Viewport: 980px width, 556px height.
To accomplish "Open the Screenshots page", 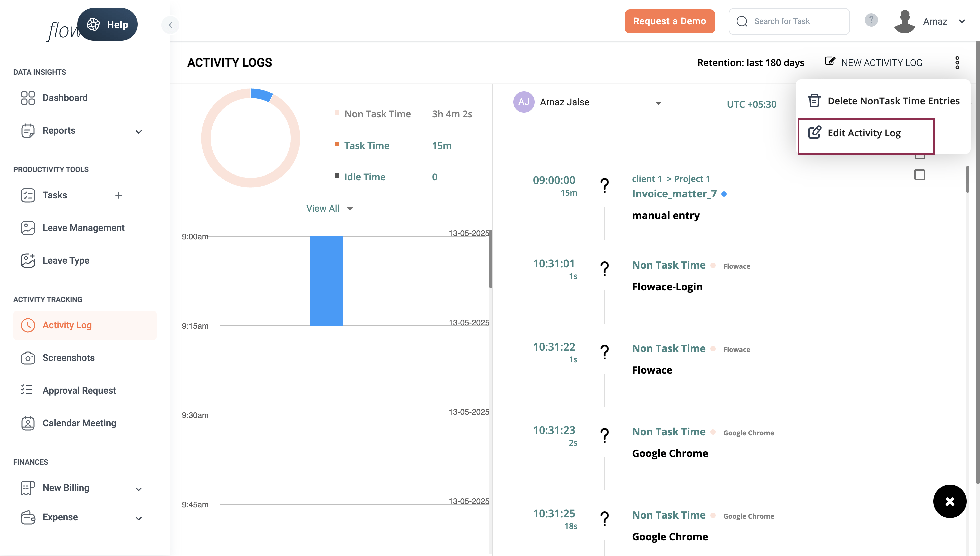I will 68,358.
